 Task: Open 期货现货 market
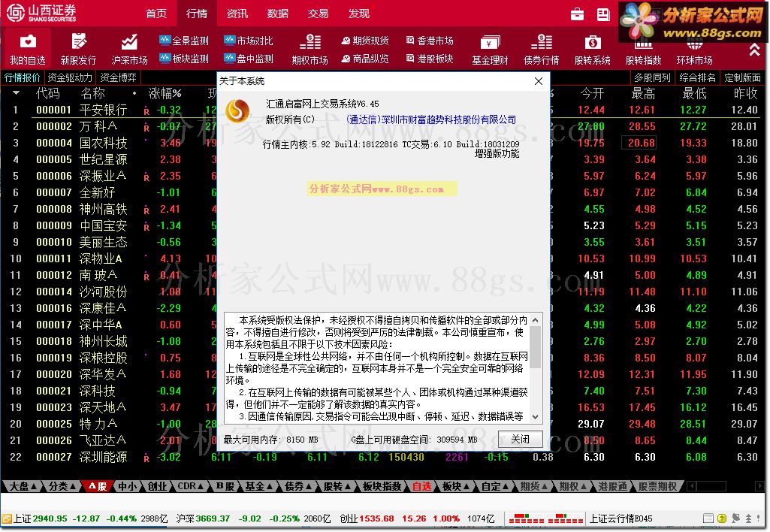point(365,41)
